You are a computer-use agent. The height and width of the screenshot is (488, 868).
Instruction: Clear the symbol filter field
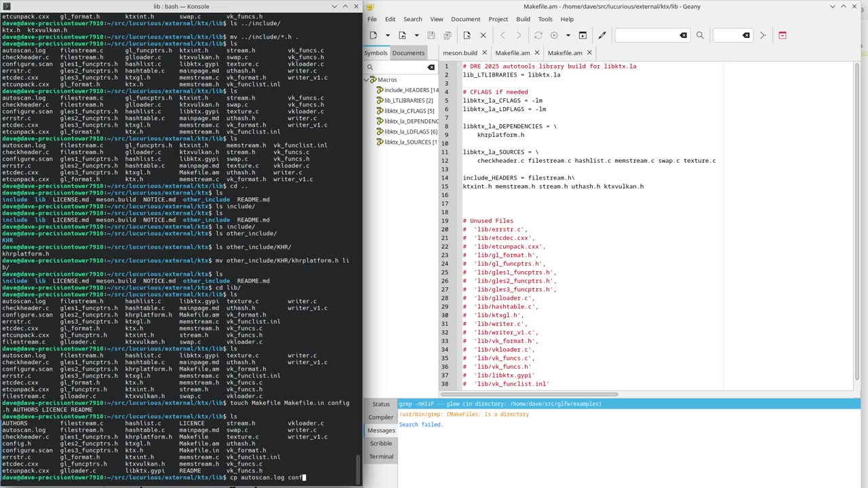pos(431,67)
